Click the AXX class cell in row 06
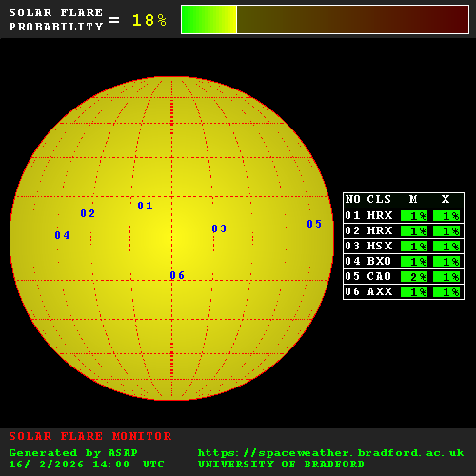476x476 pixels. (380, 291)
